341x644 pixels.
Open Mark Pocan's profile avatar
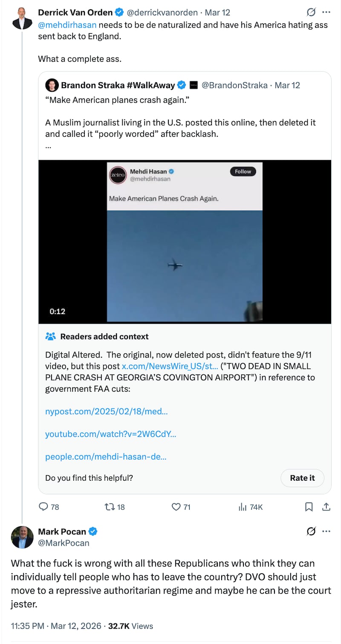(23, 537)
